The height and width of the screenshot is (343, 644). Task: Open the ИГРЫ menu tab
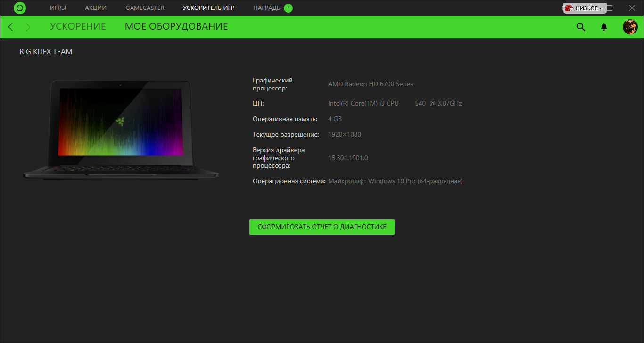(x=58, y=8)
